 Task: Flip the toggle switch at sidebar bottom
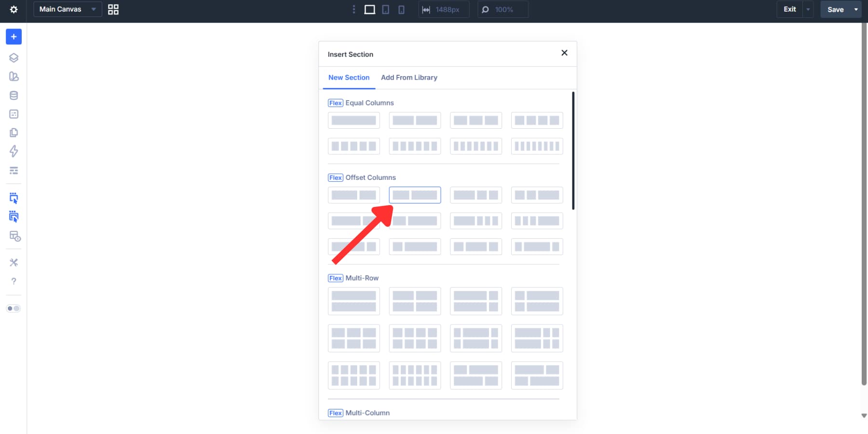(x=14, y=308)
